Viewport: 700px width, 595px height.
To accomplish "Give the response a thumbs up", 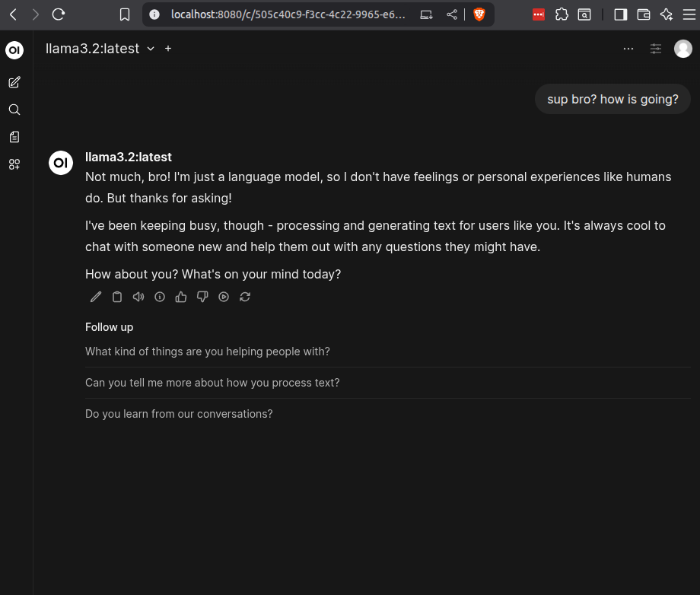I will [181, 297].
